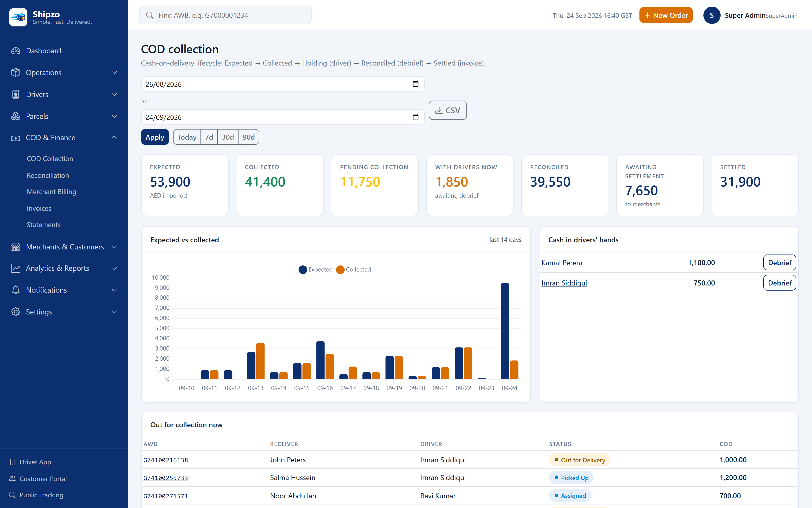The image size is (812, 508).
Task: Select the Today range preset
Action: pyautogui.click(x=187, y=137)
